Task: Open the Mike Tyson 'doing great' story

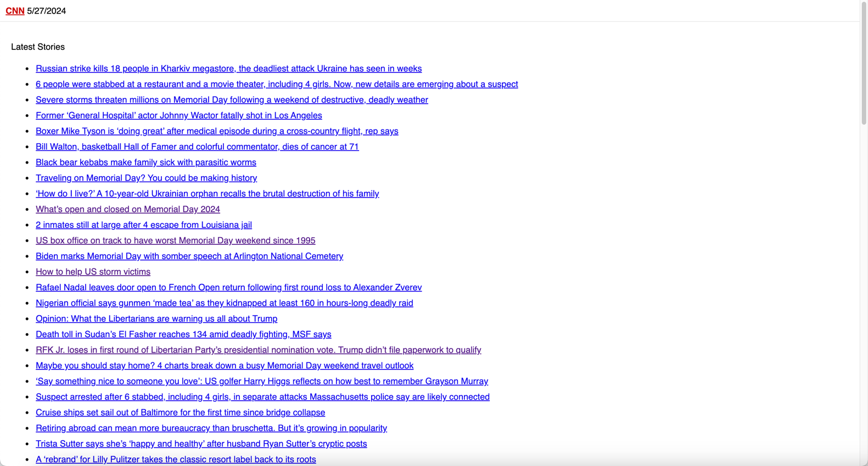Action: (x=217, y=131)
